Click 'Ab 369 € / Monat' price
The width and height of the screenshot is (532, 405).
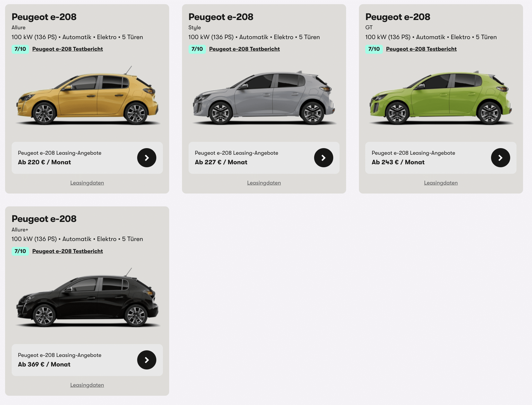44,364
